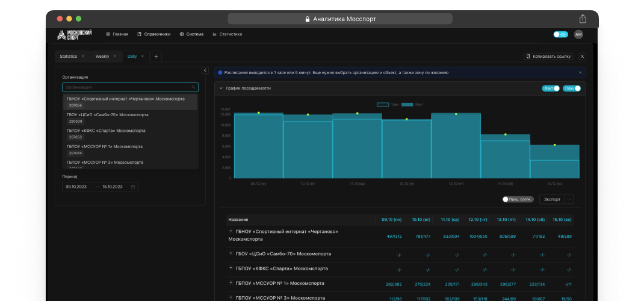Screen dimensions: 644x301
Task: Close the Statistics tab
Action: 83,56
